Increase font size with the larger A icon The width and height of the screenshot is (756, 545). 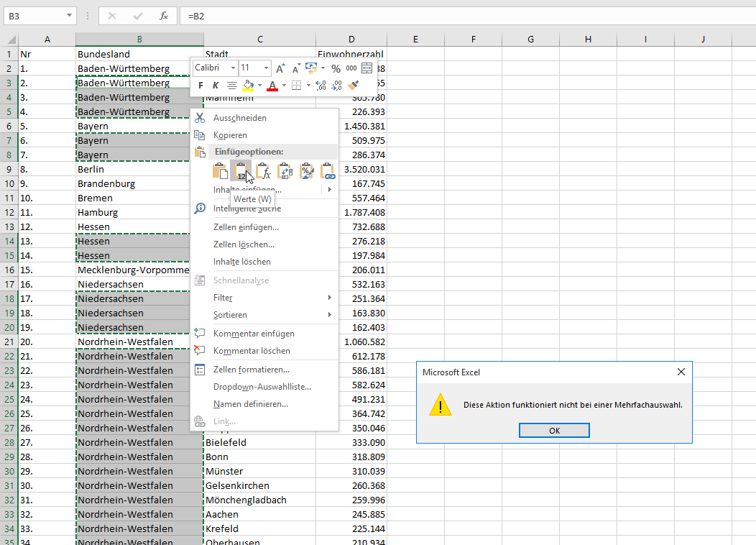pos(280,68)
